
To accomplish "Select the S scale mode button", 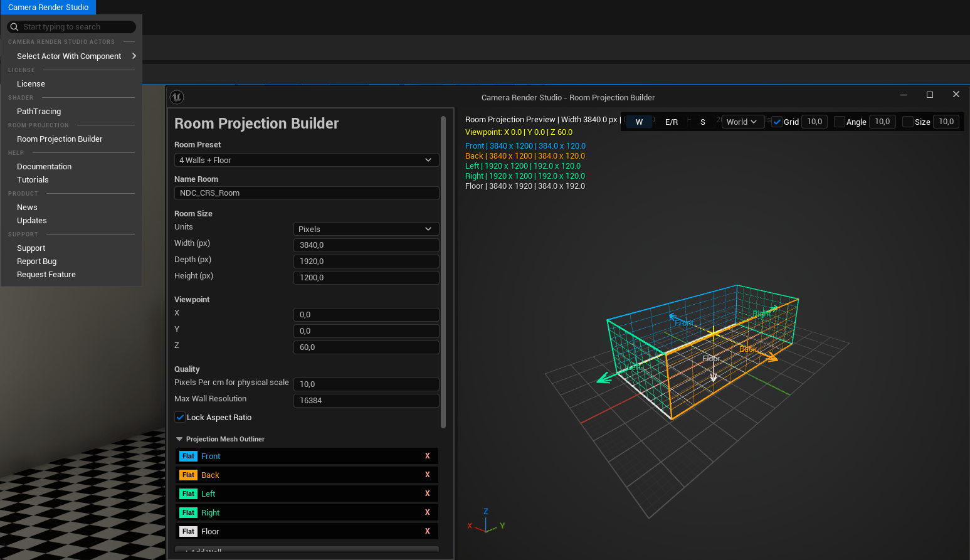I will (703, 122).
